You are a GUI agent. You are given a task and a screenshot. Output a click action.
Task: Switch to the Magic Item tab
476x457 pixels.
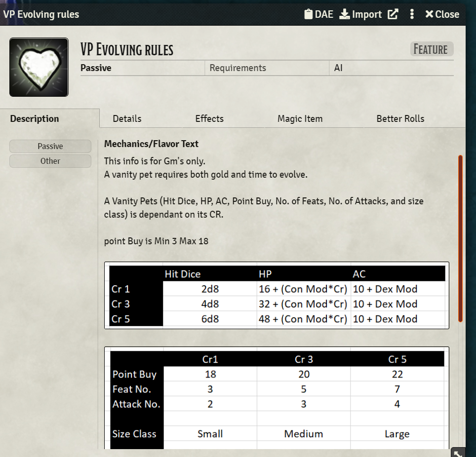point(299,118)
